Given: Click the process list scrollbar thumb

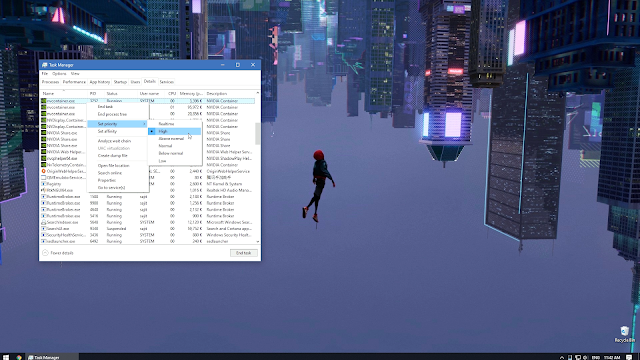Looking at the screenshot, I should coord(258,133).
